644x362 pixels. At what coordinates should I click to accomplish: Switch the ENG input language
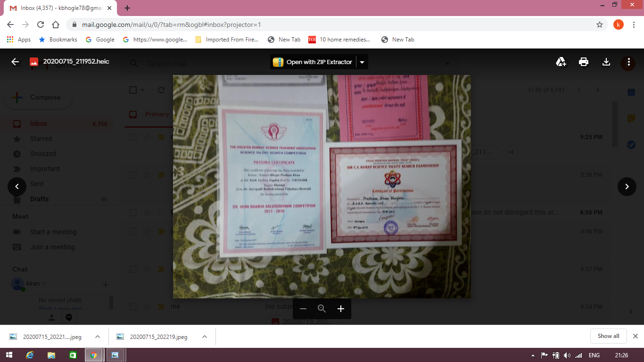point(594,355)
